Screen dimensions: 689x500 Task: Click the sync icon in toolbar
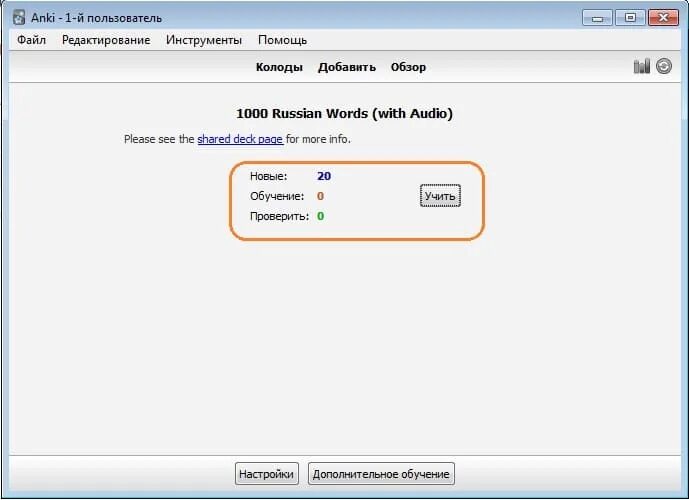664,66
